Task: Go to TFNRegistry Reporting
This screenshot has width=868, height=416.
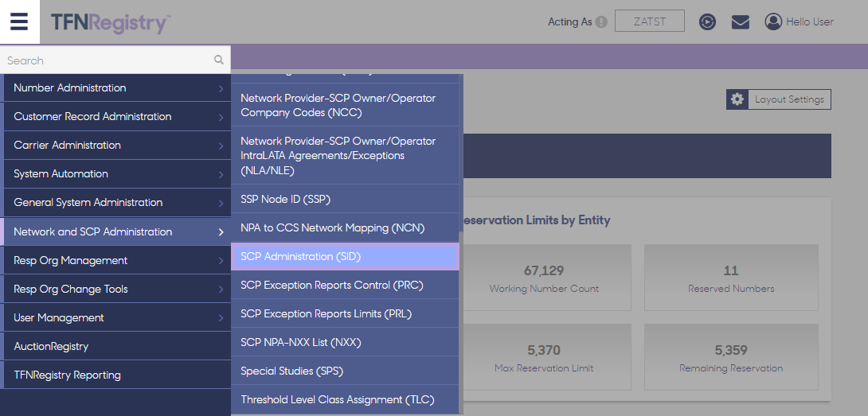Action: 117,375
